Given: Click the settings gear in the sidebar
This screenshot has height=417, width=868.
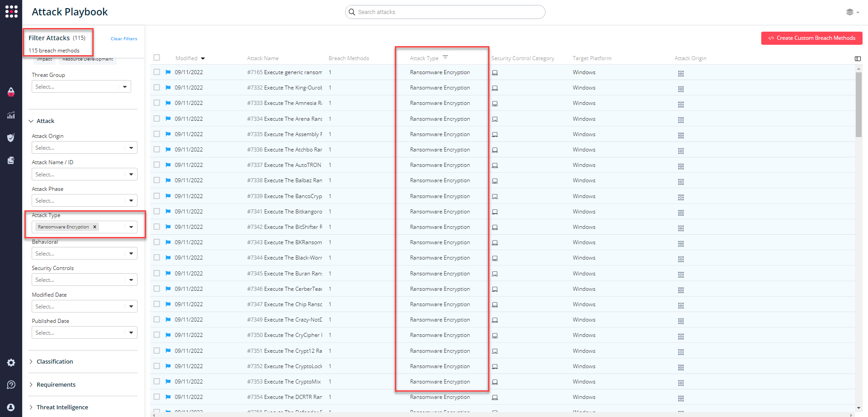Looking at the screenshot, I should (x=11, y=362).
